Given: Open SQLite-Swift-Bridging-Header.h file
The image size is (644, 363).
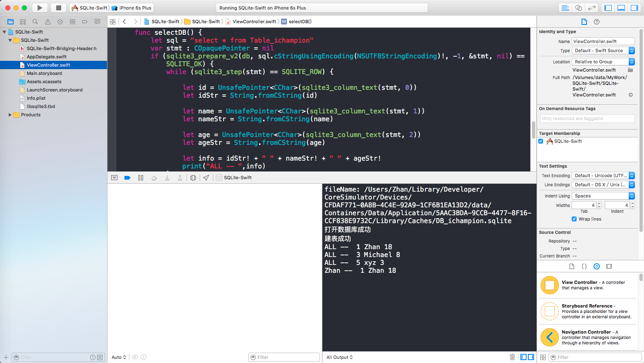Looking at the screenshot, I should (x=62, y=48).
